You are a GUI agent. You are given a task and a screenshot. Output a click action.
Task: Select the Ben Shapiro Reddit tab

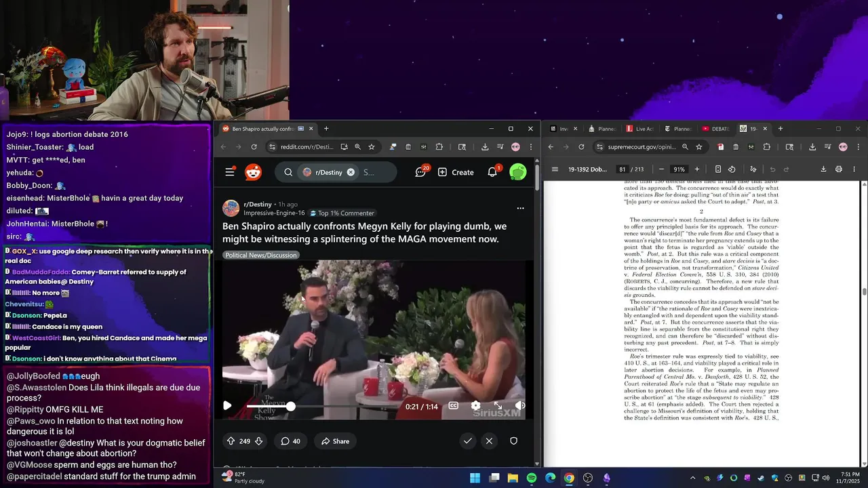(267, 129)
